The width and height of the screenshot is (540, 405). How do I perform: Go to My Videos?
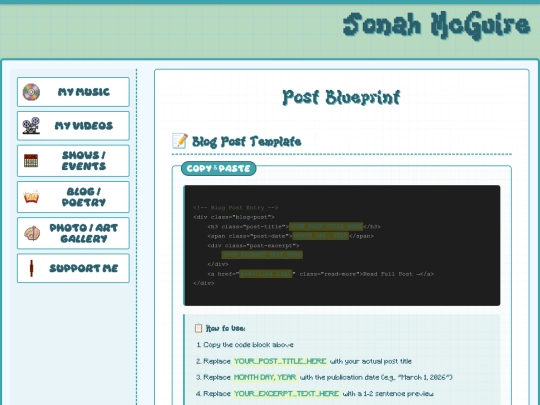tap(73, 126)
